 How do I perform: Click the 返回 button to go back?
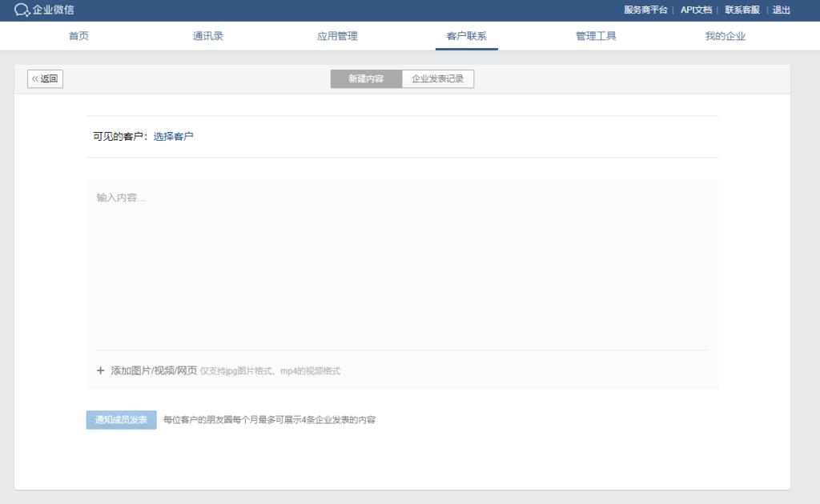45,79
